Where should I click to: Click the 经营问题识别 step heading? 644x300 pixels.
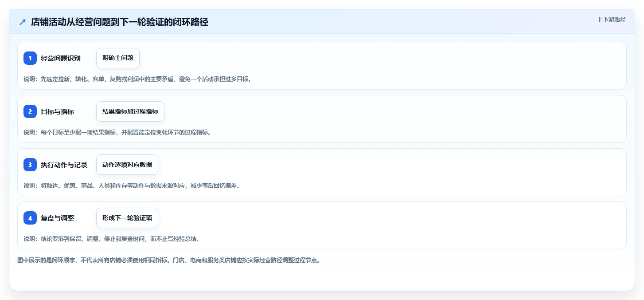[61, 58]
